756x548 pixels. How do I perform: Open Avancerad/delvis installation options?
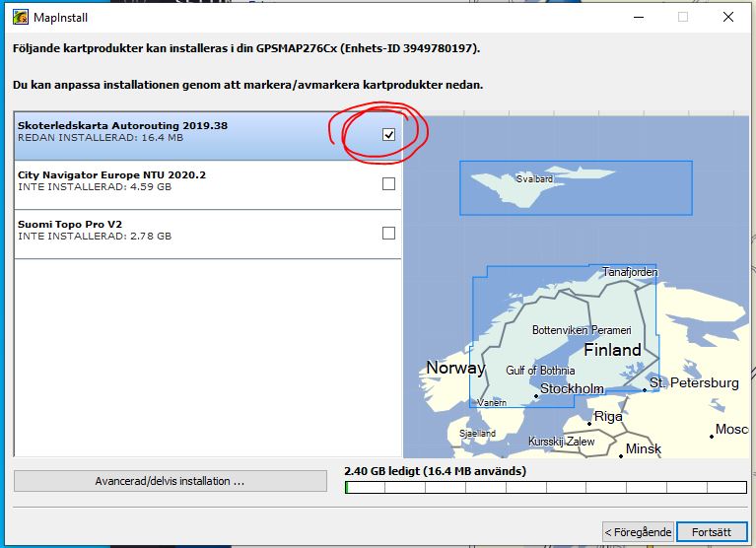[170, 481]
